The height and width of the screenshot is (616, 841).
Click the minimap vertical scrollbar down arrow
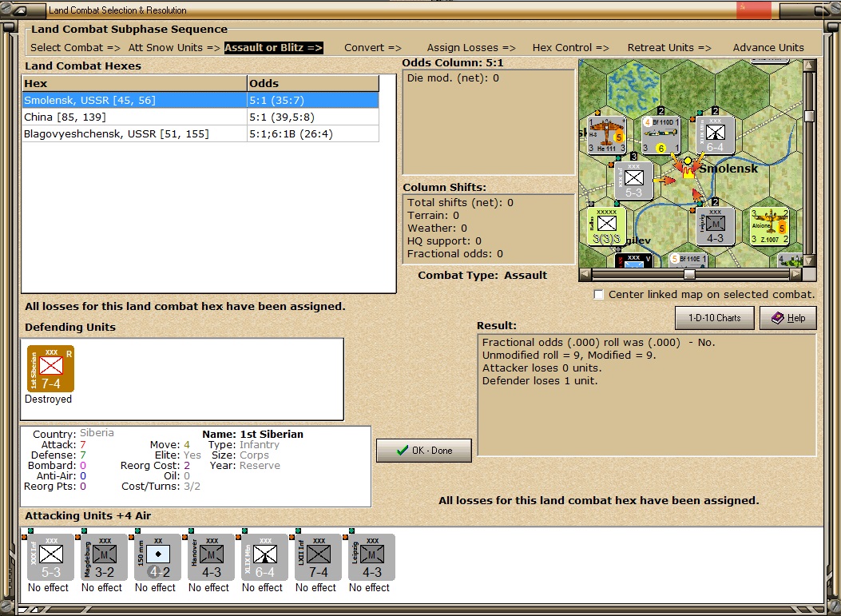tap(809, 260)
